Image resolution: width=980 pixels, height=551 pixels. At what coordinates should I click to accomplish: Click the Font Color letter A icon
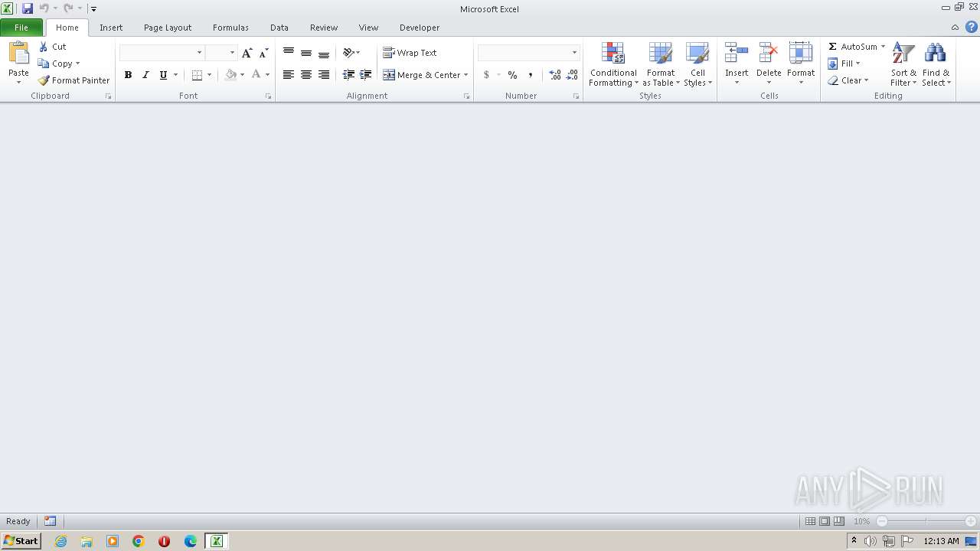coord(256,75)
